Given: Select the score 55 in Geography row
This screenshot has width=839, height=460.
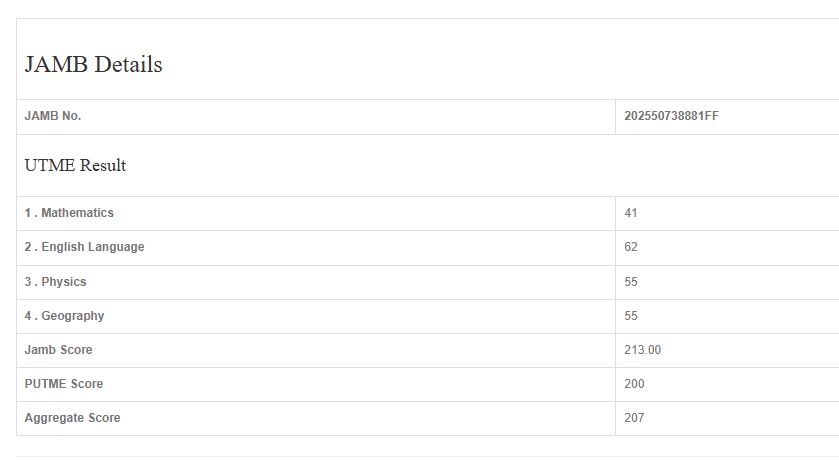Looking at the screenshot, I should pyautogui.click(x=631, y=316).
